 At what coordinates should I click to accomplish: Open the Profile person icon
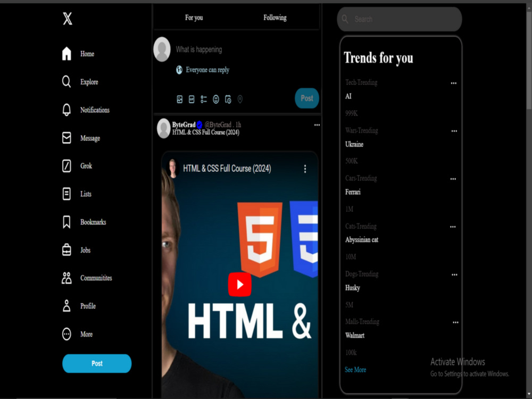tap(66, 306)
